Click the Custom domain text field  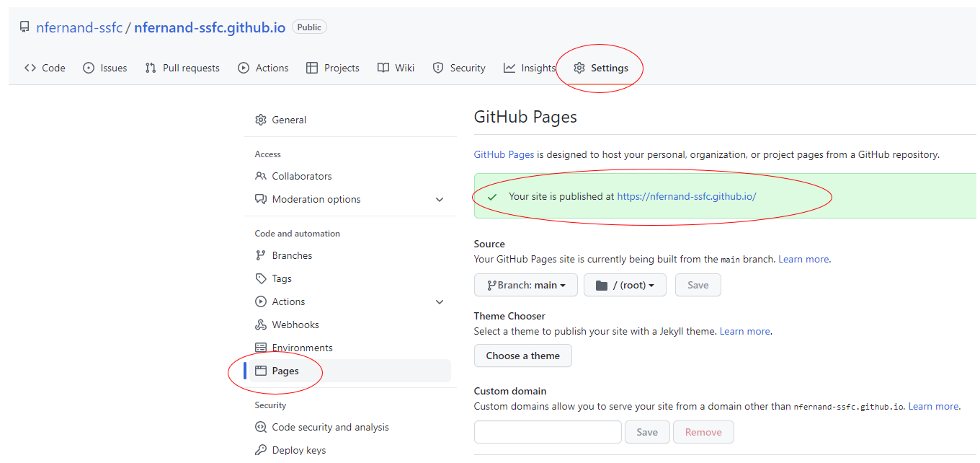coord(548,432)
